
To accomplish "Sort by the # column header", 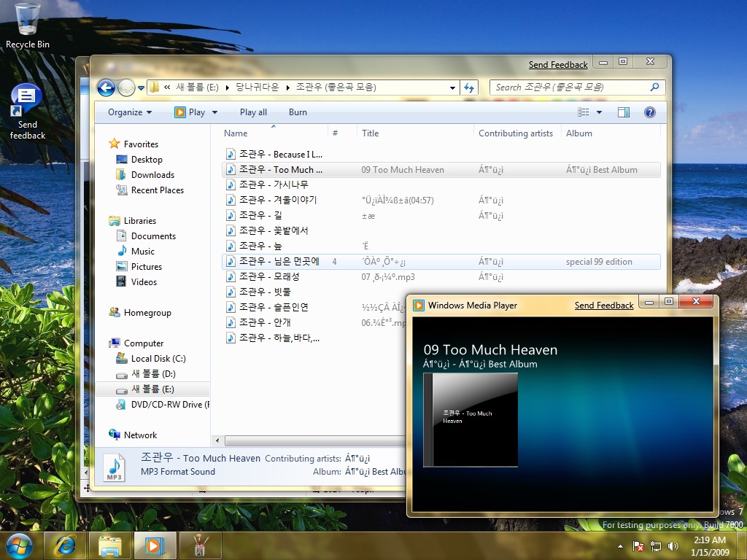I will click(342, 133).
